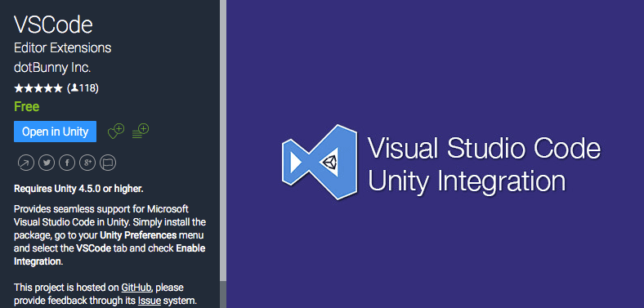Open the Issue system link
The image size is (644, 308).
[149, 300]
